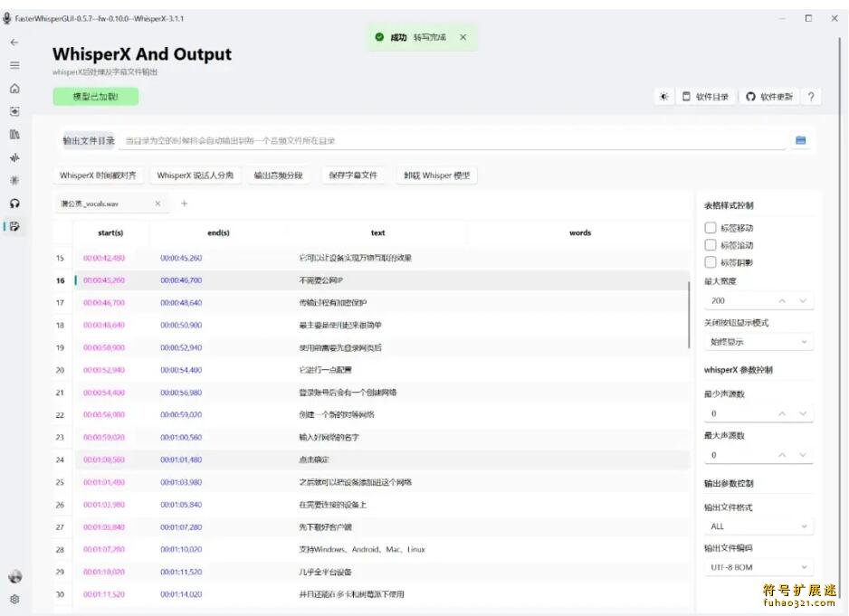
Task: Click the words column header
Action: 580,232
